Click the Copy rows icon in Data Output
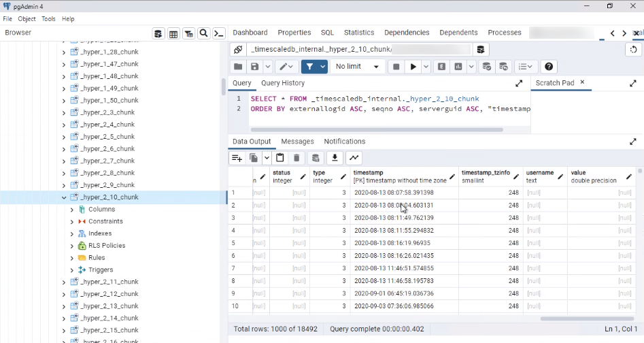644x343 pixels. (x=254, y=158)
